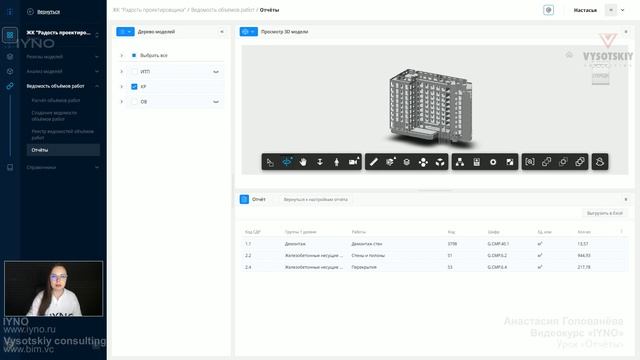Activate the Pan hand tool
Viewport: 640px width, 360px height.
(303, 162)
